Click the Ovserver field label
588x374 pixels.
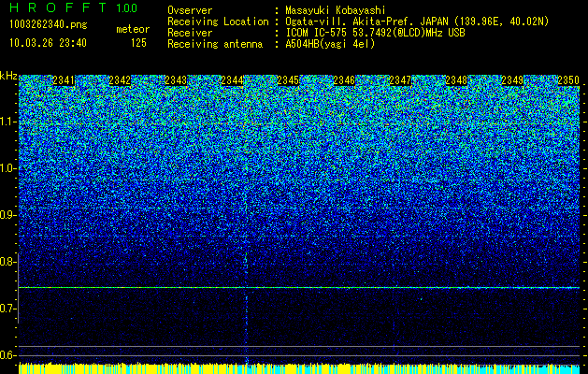190,10
